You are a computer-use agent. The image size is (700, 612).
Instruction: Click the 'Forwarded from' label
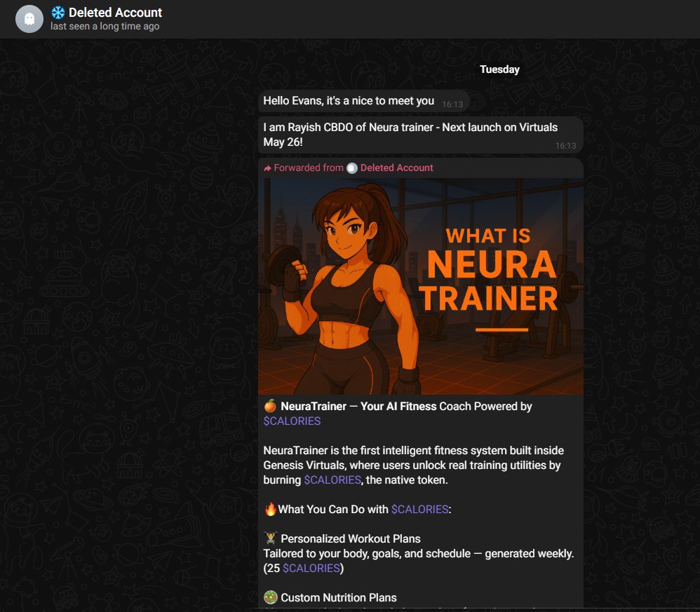coord(309,168)
